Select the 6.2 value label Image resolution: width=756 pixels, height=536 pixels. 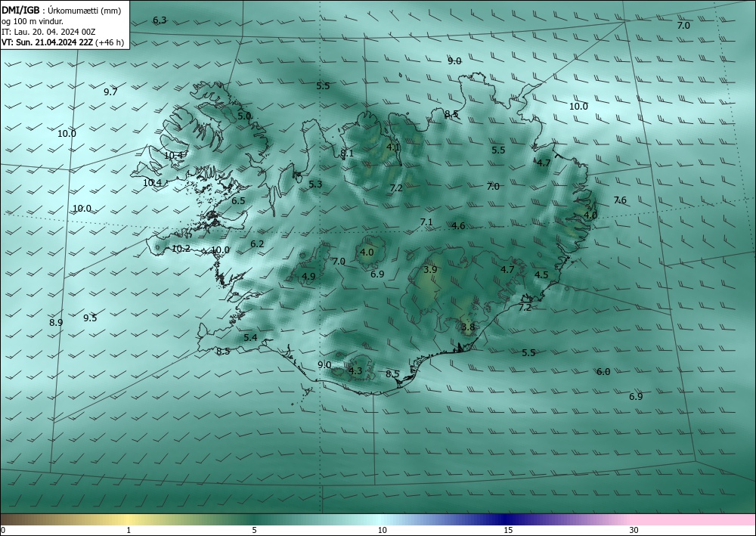pos(257,244)
